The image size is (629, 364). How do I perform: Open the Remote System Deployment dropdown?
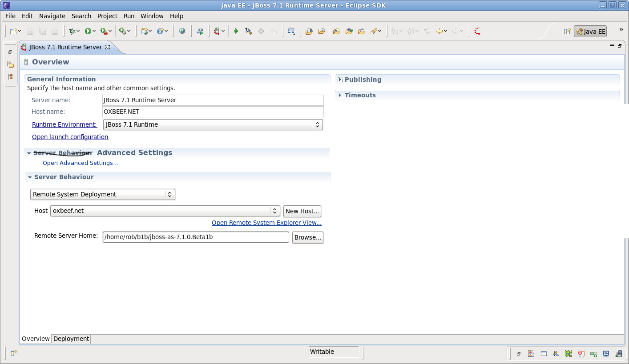pos(103,194)
